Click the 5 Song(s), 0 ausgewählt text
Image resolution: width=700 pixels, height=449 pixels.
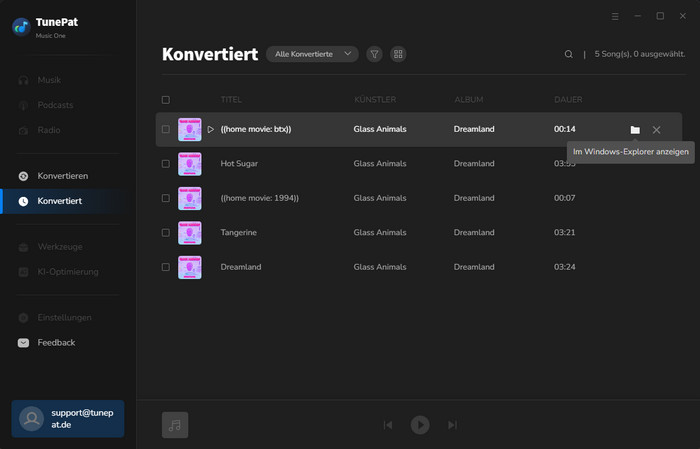tap(640, 54)
